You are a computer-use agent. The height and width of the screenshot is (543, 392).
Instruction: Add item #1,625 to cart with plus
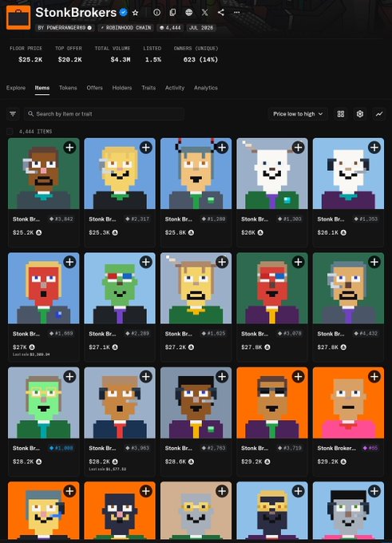(222, 262)
